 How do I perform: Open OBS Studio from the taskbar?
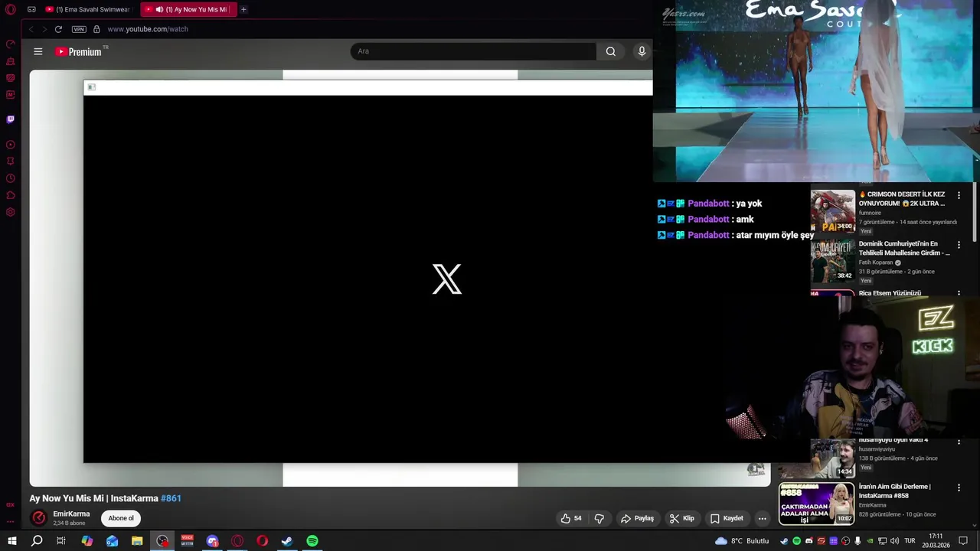(162, 541)
